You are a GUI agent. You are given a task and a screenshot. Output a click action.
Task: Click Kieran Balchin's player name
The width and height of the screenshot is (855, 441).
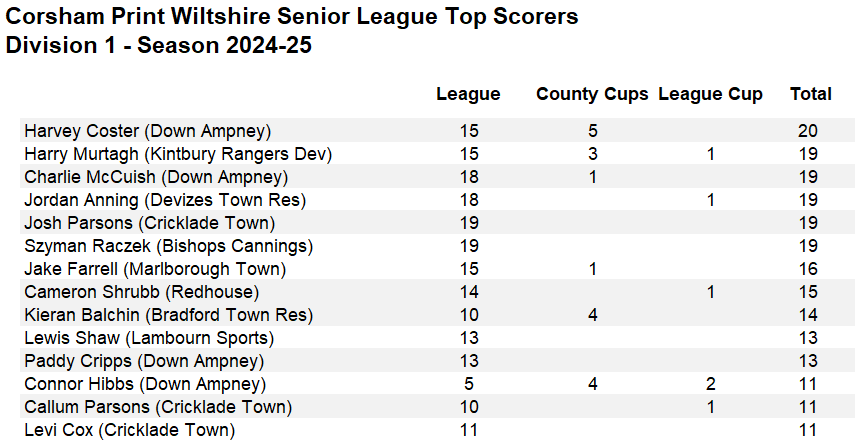click(x=169, y=315)
